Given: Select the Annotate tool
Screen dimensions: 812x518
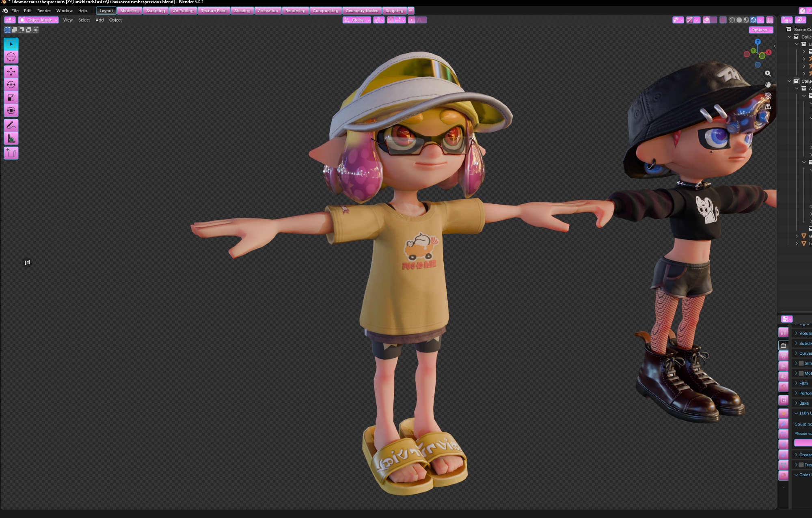Looking at the screenshot, I should [11, 125].
